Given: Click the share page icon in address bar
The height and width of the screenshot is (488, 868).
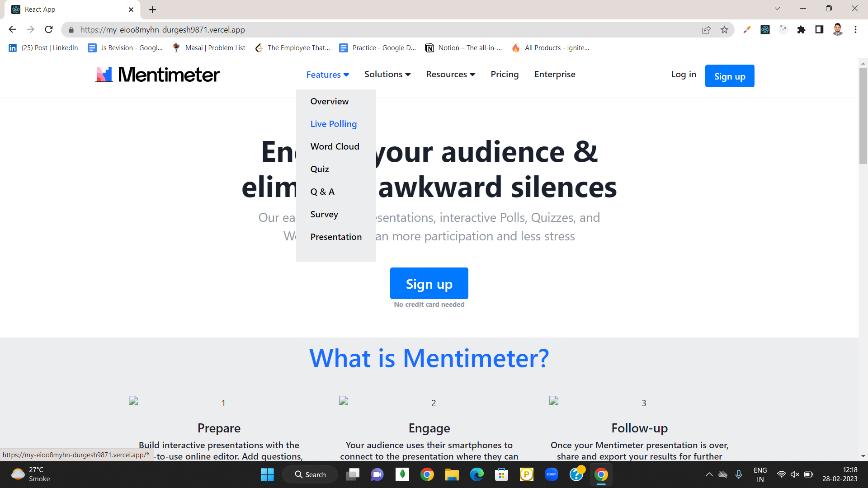Looking at the screenshot, I should (706, 30).
